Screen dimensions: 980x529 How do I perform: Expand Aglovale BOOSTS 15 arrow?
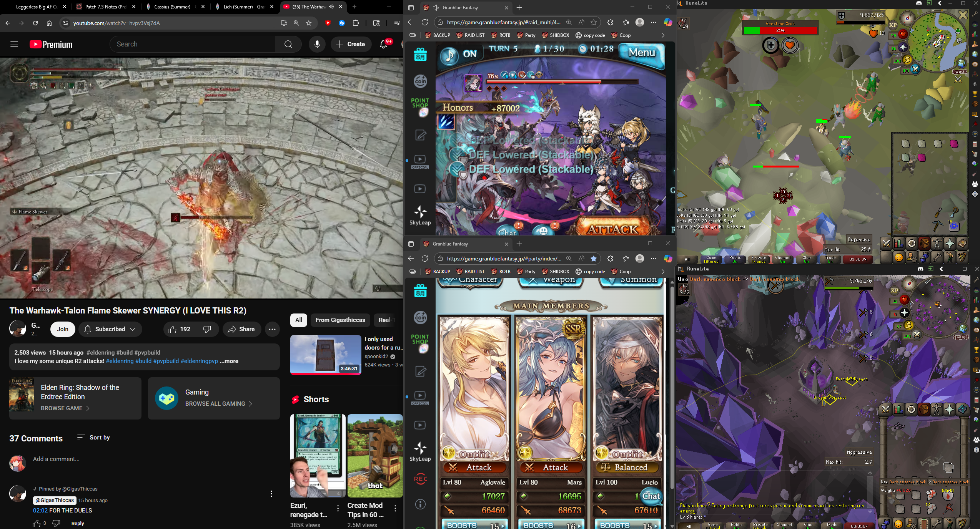(503, 525)
